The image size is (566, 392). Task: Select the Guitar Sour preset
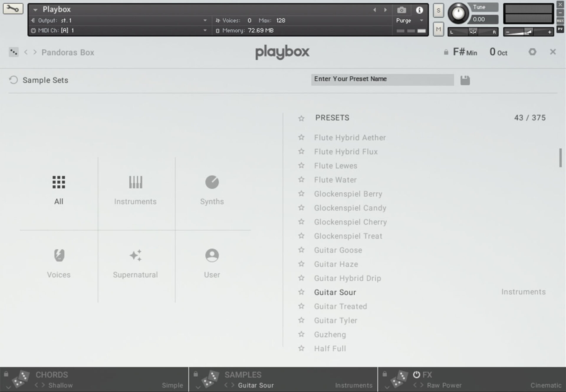[x=335, y=292]
